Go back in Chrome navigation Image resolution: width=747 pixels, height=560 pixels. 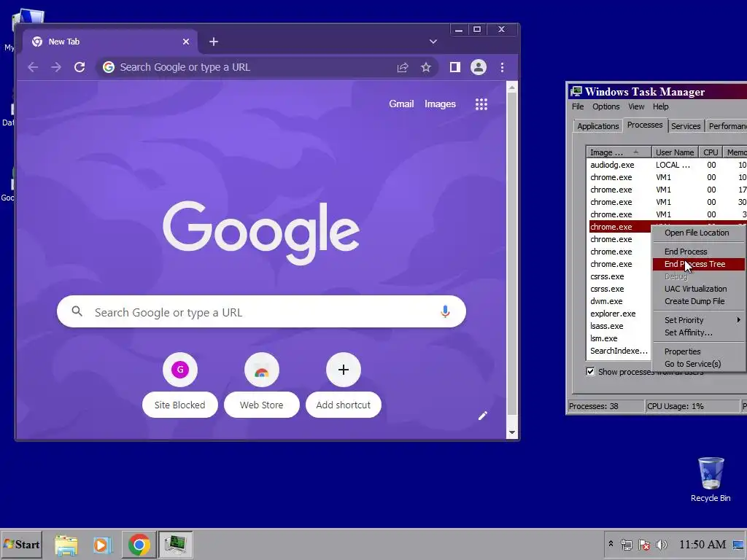[x=32, y=67]
